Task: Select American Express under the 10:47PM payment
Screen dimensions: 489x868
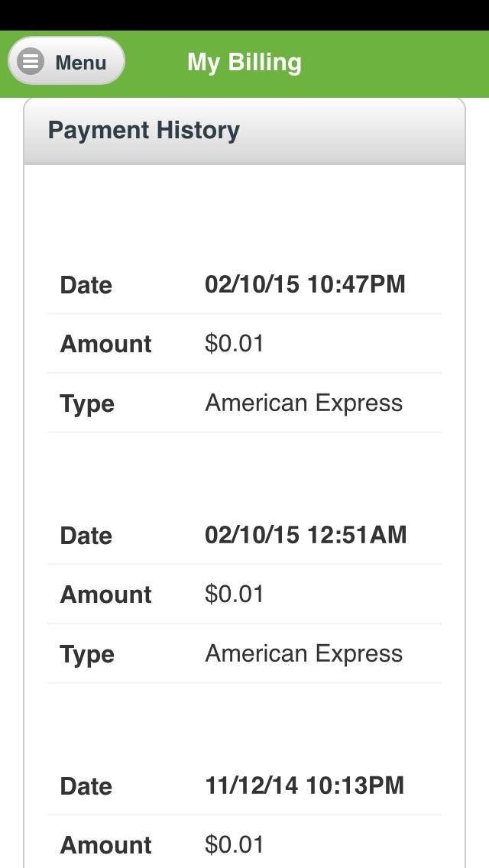Action: [303, 403]
